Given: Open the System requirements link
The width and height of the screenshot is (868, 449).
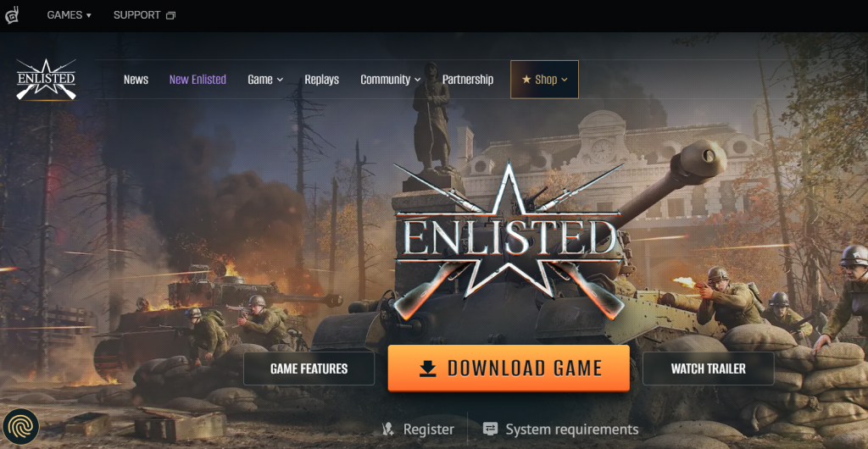Looking at the screenshot, I should [572, 430].
